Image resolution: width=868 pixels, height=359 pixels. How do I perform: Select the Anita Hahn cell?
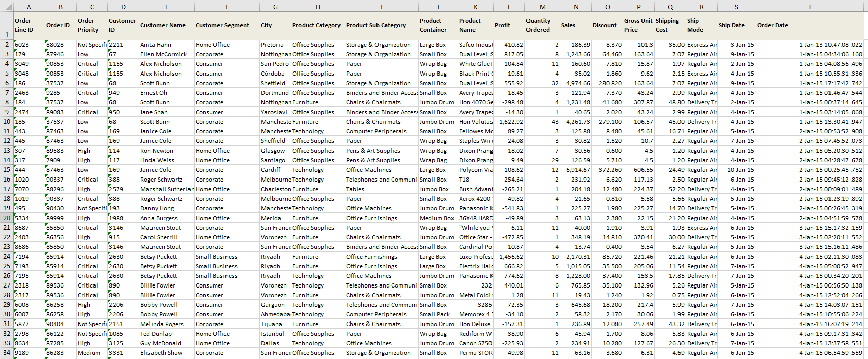(156, 45)
